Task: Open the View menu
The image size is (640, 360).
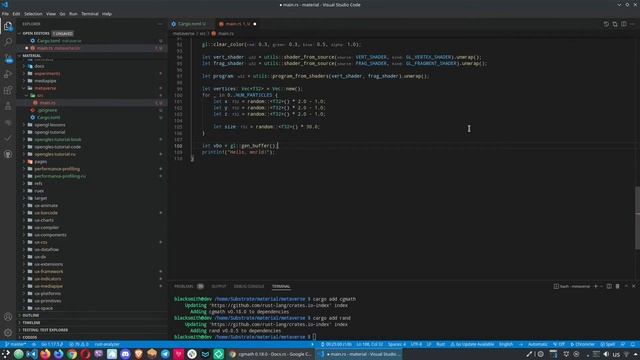Action: click(51, 13)
